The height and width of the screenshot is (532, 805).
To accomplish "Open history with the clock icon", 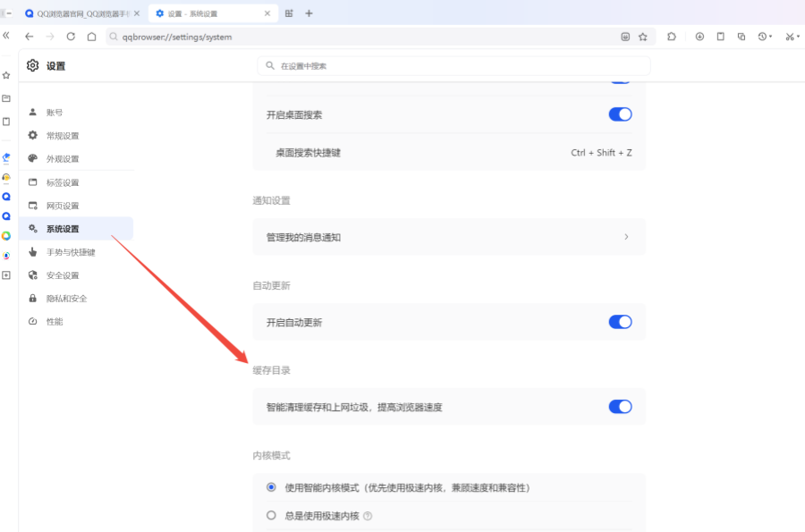I will 762,37.
